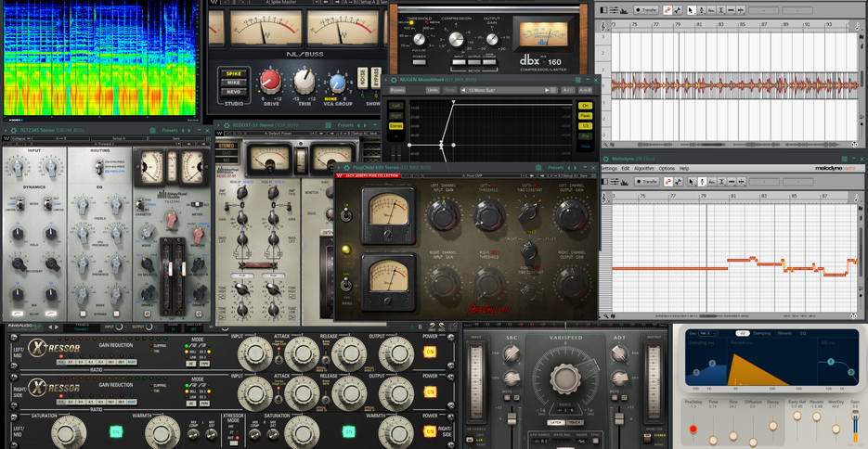Switch to Damping tab in reverb plugin

(762, 333)
